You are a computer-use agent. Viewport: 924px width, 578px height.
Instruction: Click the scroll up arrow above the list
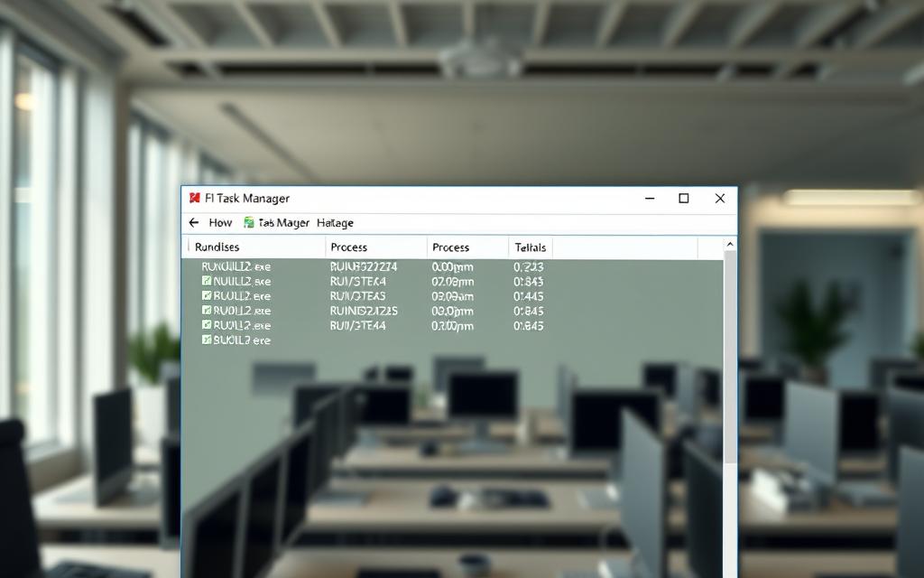(x=730, y=245)
